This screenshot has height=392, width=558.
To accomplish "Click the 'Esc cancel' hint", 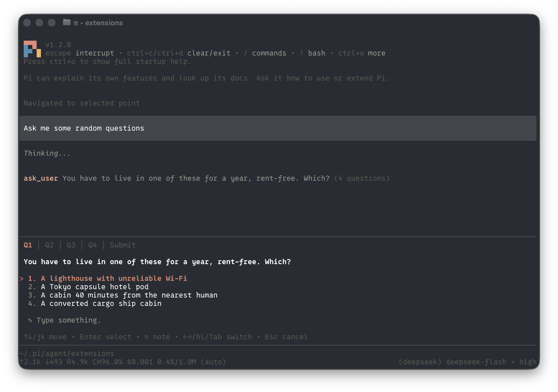I will 286,337.
